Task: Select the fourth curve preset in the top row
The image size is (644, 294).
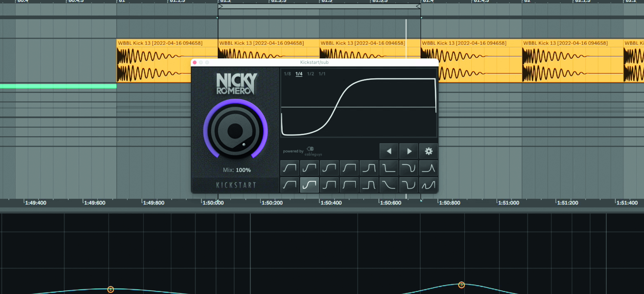Action: pos(349,168)
